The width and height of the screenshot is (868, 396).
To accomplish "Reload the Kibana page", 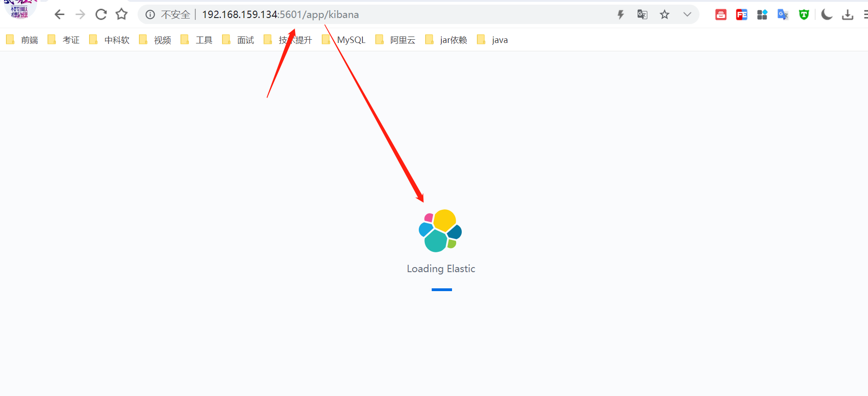I will [101, 15].
